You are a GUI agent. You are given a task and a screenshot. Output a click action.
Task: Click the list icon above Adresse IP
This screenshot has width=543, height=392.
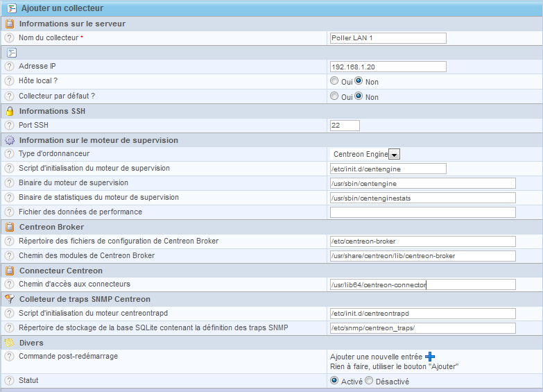12,53
